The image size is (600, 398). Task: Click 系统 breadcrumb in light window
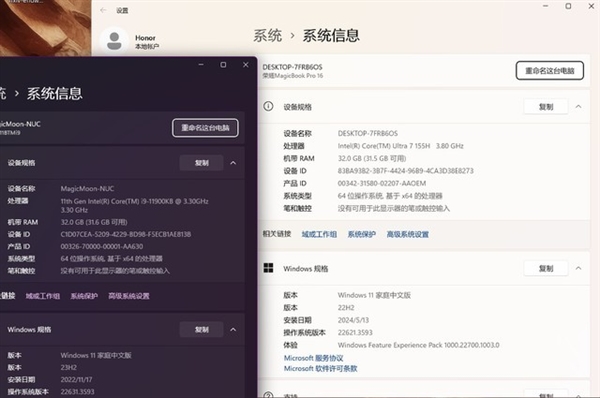(x=267, y=36)
